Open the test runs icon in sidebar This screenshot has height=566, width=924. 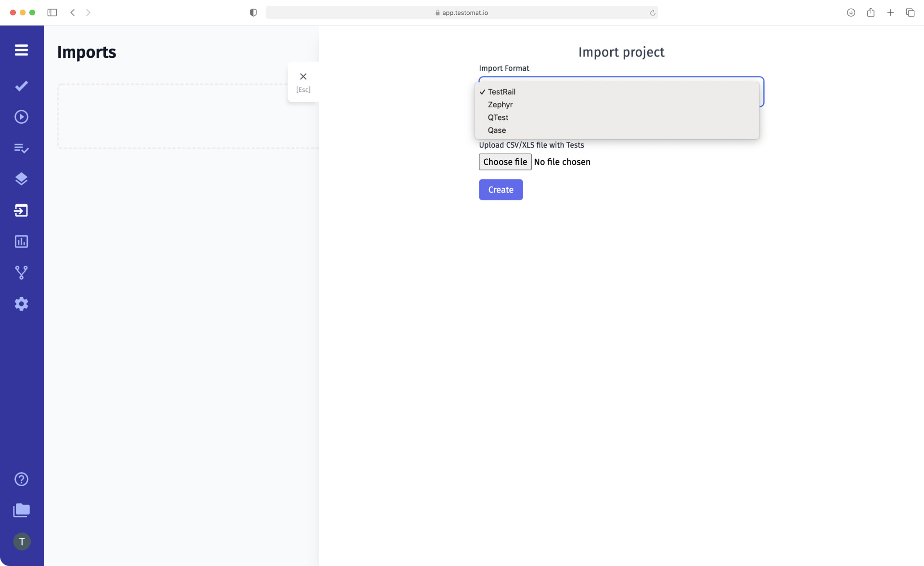(21, 117)
